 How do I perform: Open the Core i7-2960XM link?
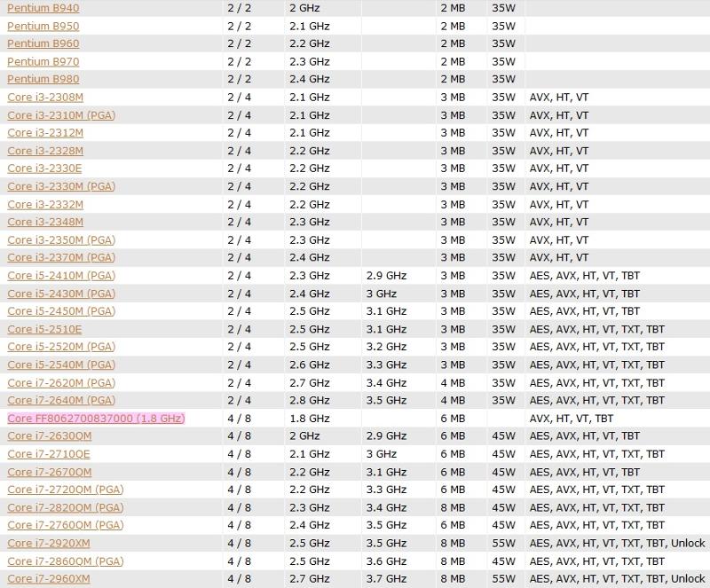[x=49, y=578]
